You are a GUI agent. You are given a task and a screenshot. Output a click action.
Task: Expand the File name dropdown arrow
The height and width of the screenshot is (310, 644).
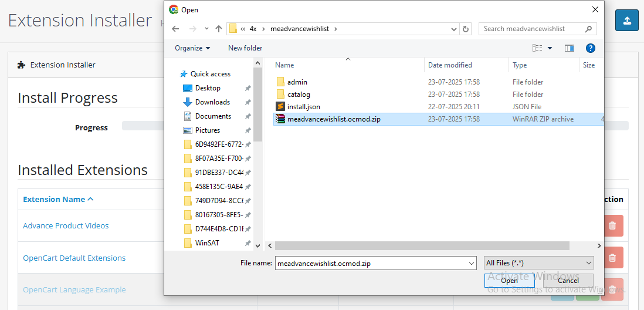472,263
